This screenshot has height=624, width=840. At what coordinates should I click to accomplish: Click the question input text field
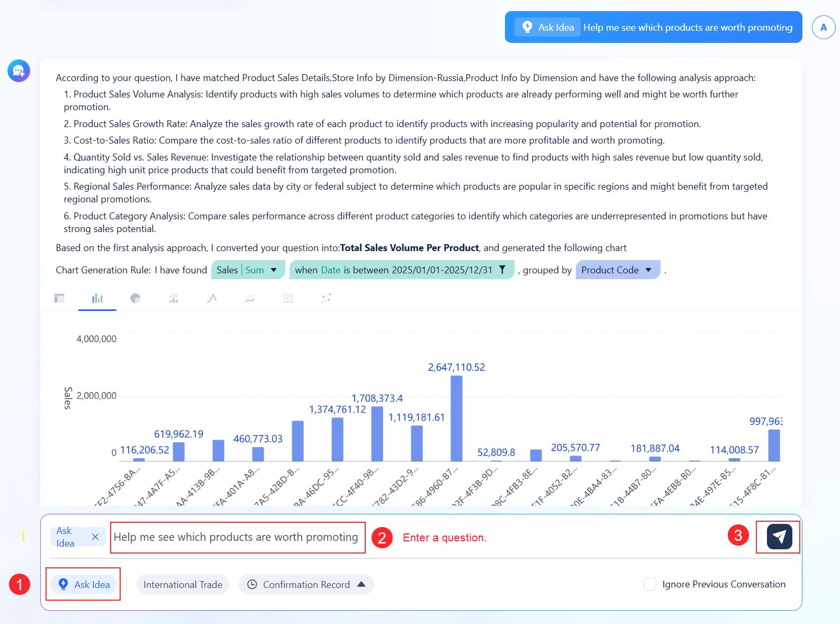pos(236,537)
